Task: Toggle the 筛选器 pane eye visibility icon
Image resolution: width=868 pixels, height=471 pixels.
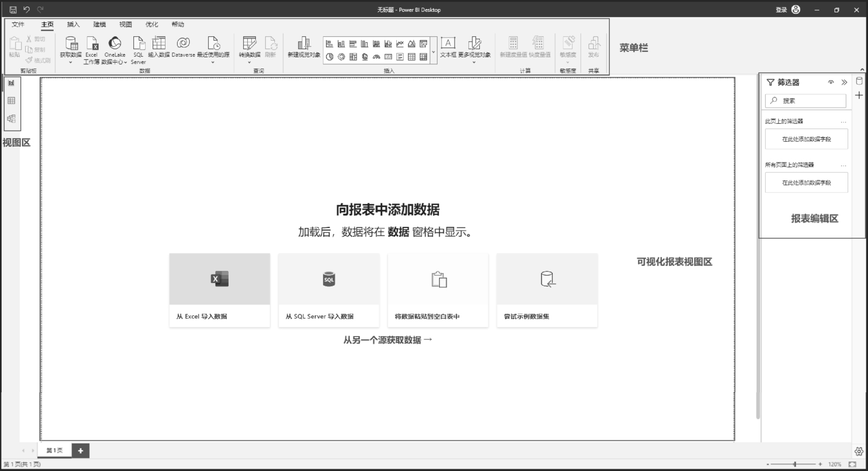Action: point(831,82)
